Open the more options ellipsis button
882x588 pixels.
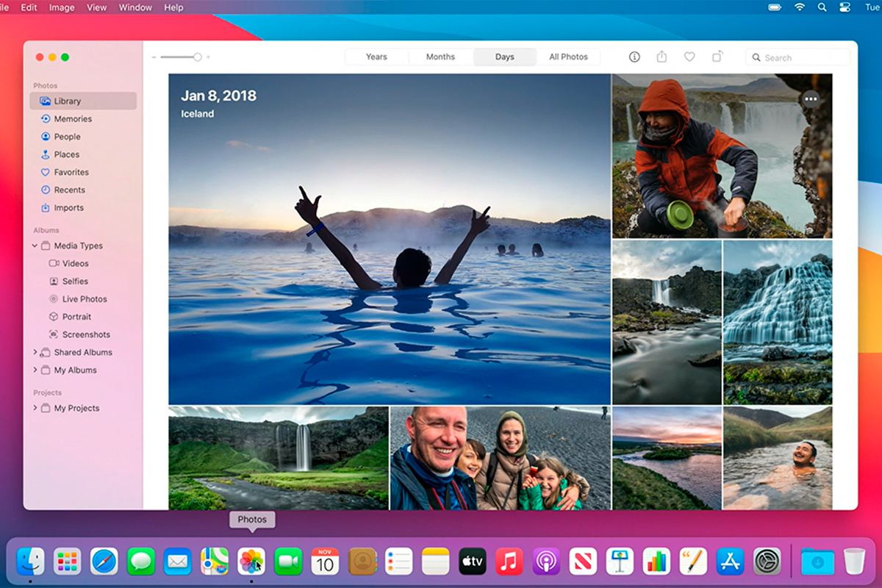[x=811, y=98]
